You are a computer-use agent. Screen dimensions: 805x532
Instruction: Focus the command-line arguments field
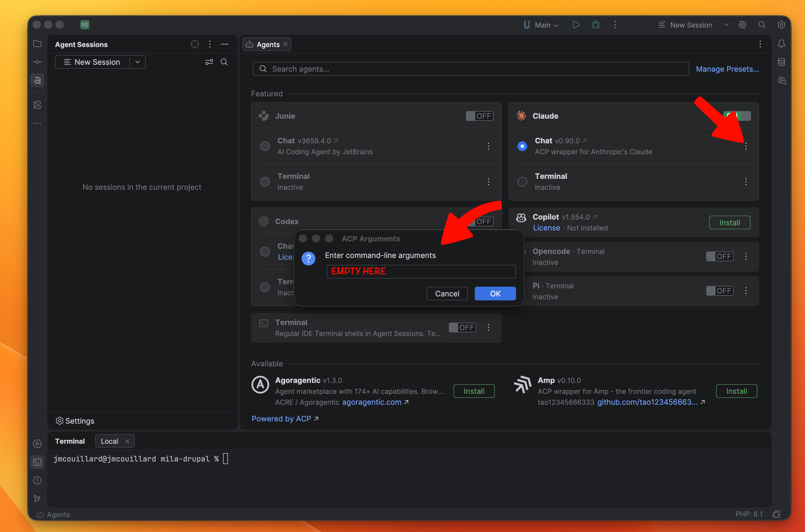click(x=421, y=271)
